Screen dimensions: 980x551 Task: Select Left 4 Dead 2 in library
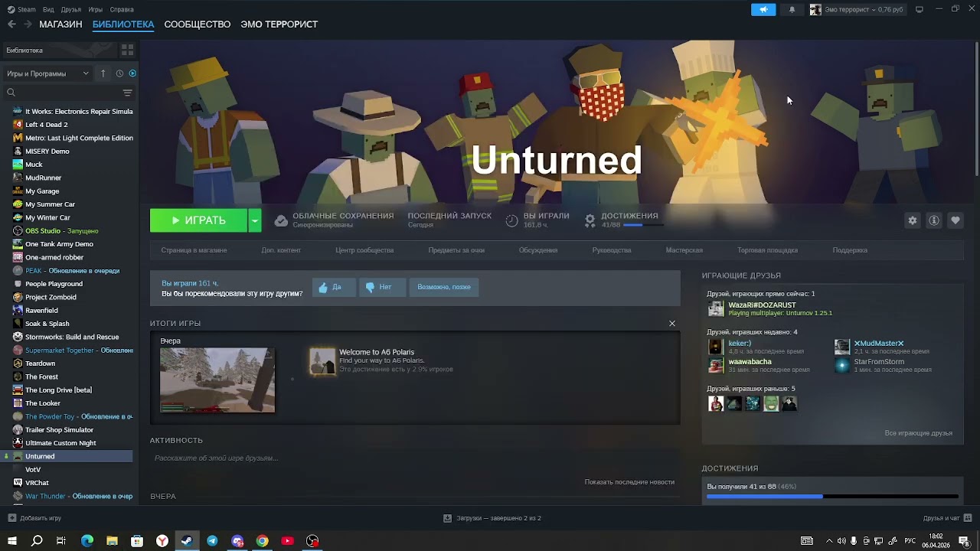pos(47,125)
